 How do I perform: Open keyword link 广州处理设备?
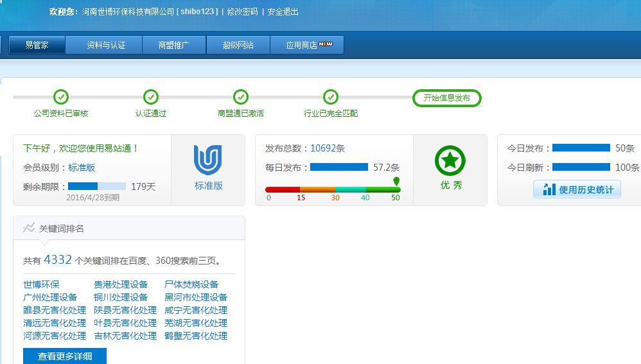pos(50,297)
